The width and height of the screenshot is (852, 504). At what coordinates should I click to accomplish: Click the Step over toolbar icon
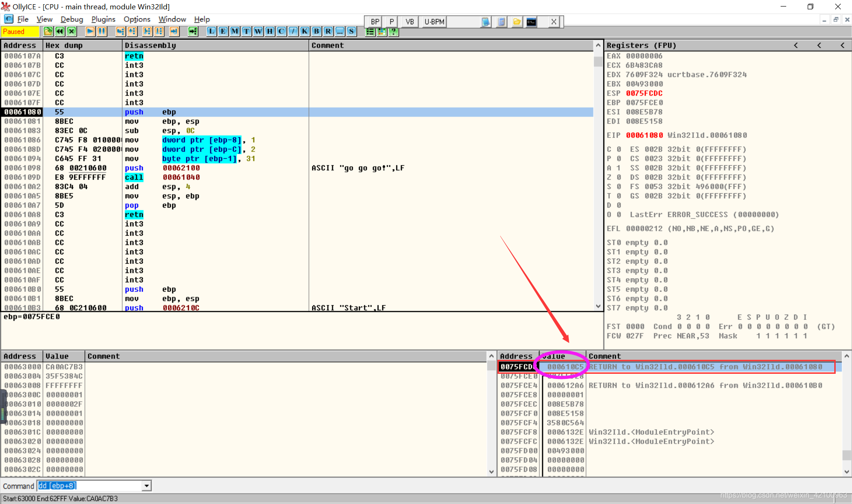coord(133,31)
